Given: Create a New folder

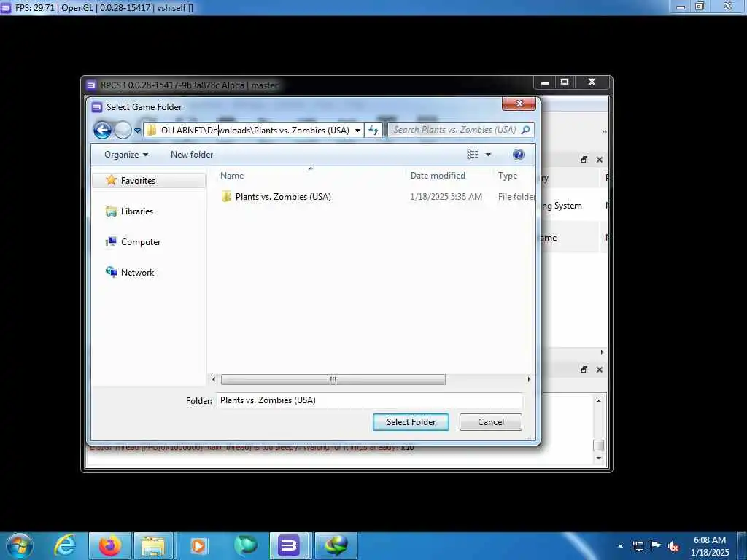Looking at the screenshot, I should (x=192, y=155).
